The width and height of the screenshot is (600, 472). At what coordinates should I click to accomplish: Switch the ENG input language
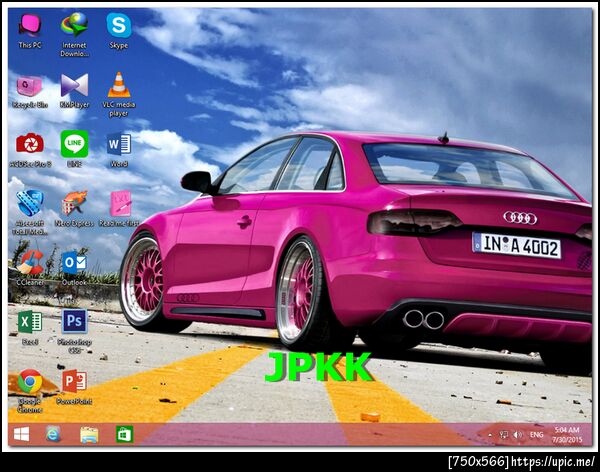click(536, 434)
